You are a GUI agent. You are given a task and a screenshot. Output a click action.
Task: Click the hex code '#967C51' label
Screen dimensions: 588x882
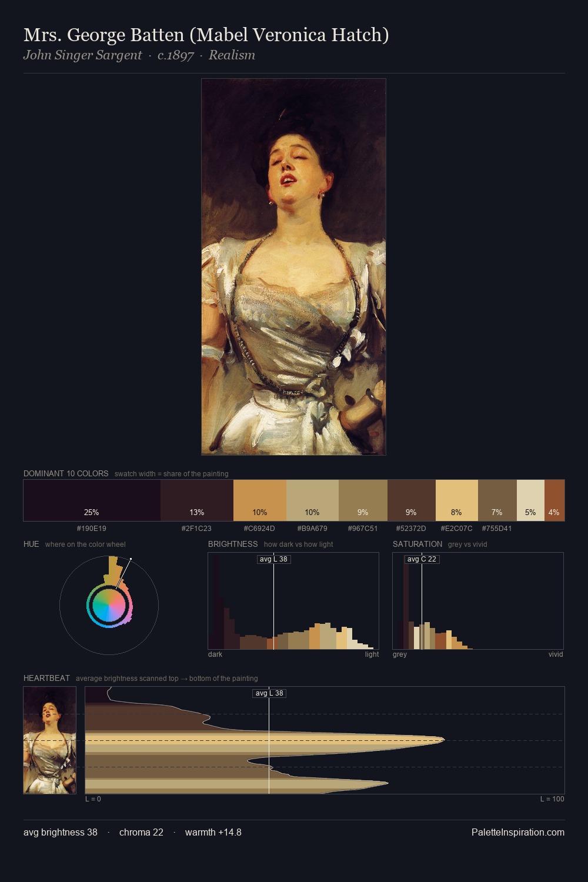363,529
